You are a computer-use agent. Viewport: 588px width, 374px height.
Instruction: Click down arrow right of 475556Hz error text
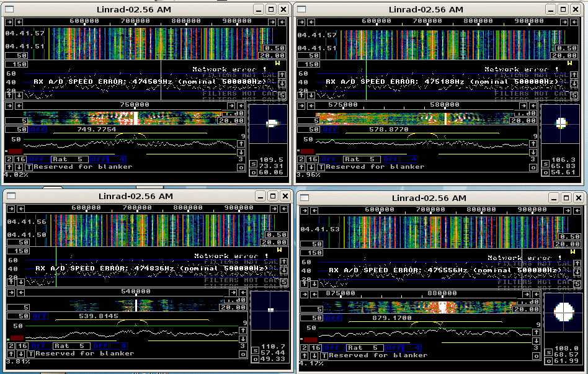click(577, 272)
